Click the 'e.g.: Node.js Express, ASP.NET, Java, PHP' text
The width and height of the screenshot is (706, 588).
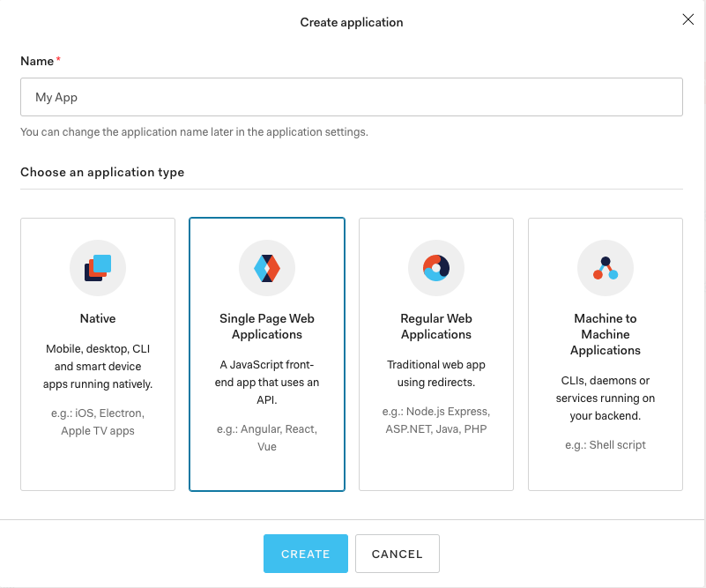(436, 421)
